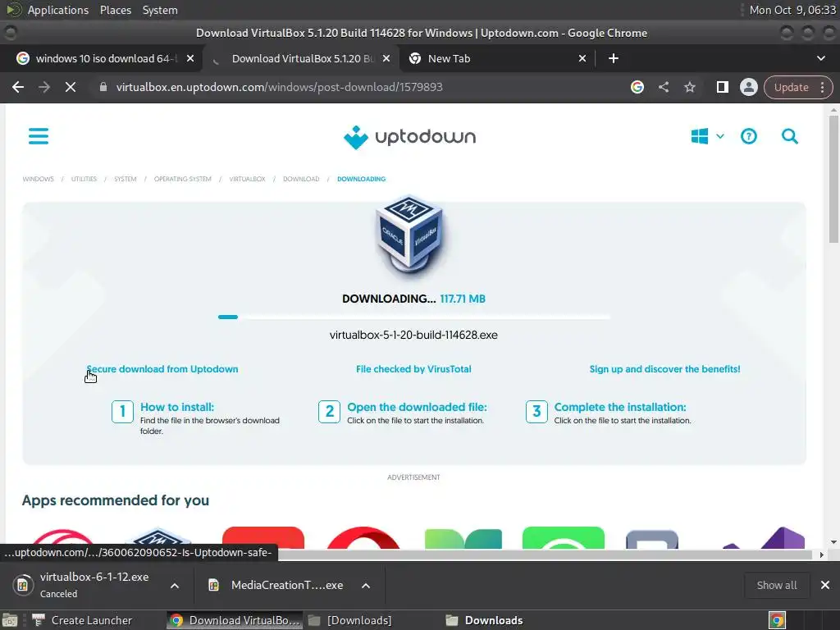Click the virtualbox-5-1-20-build-114628.exe filename
Image resolution: width=840 pixels, height=630 pixels.
[413, 336]
